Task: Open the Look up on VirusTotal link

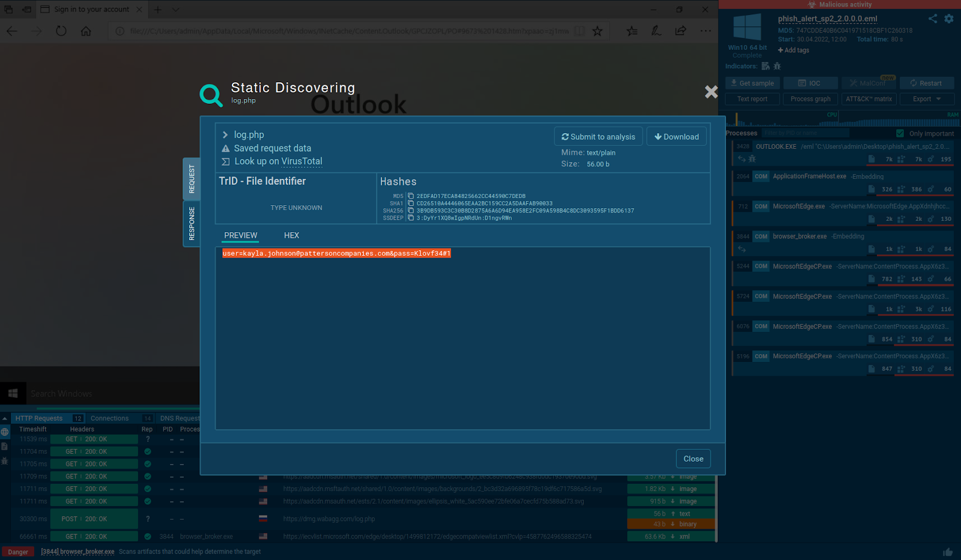Action: point(278,161)
